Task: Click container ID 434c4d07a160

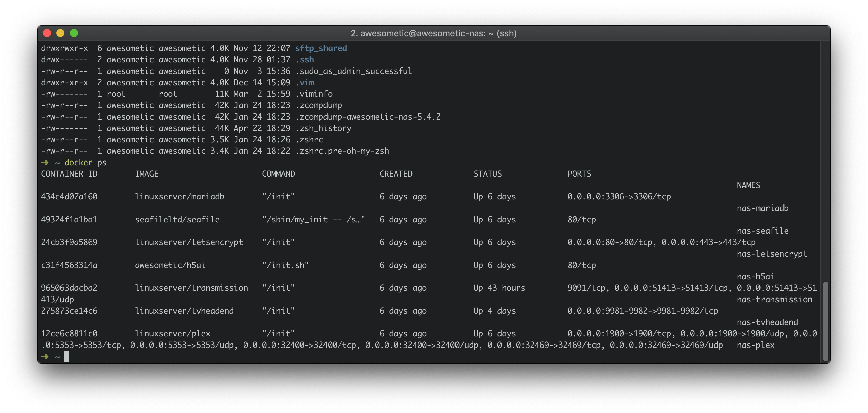Action: [69, 197]
